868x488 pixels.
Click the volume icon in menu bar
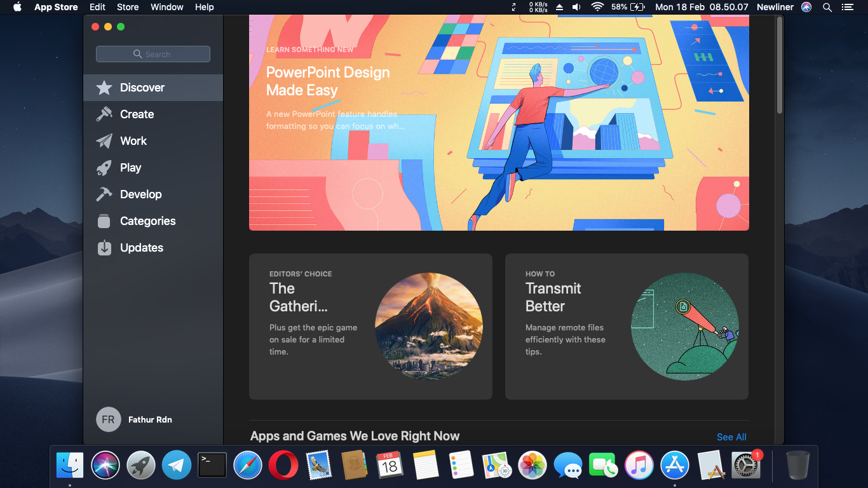[576, 7]
